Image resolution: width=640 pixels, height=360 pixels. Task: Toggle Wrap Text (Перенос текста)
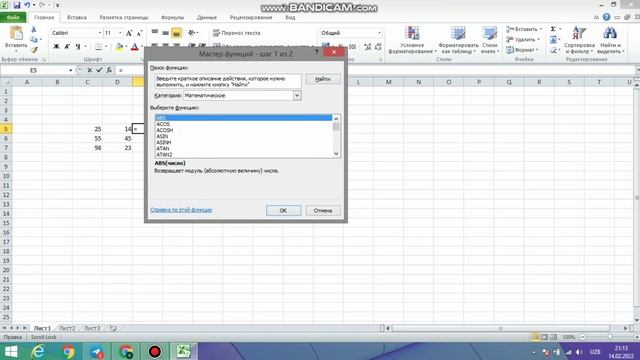(x=236, y=33)
